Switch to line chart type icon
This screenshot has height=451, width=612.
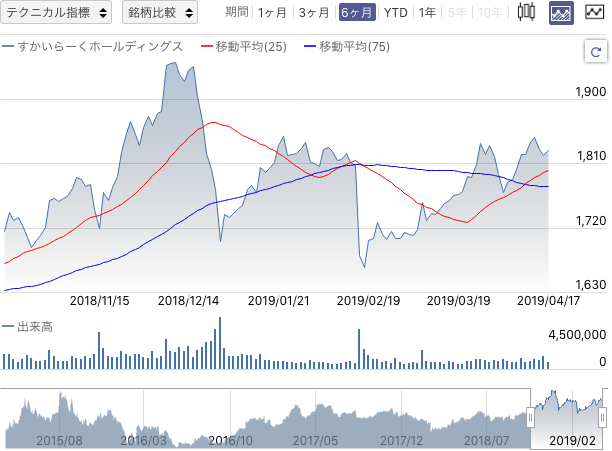point(594,12)
